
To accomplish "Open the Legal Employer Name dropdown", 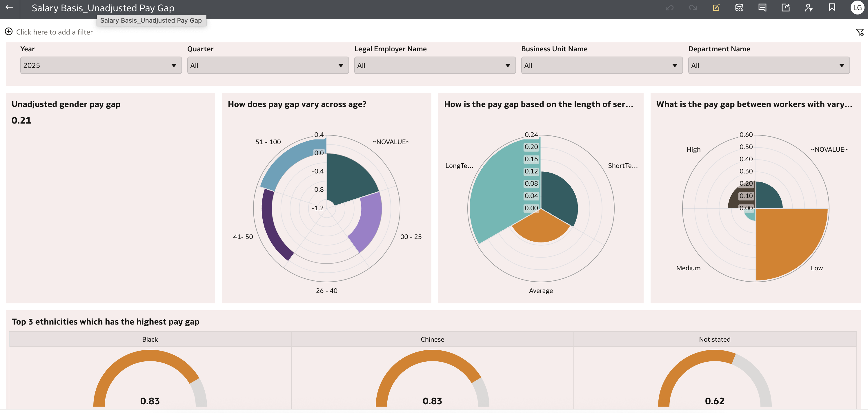I will pos(434,66).
